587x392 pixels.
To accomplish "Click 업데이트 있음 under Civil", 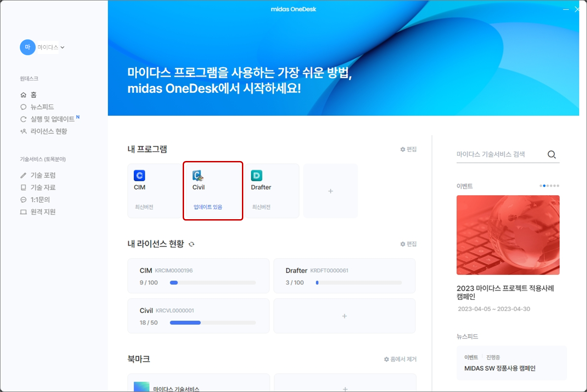I will 208,207.
